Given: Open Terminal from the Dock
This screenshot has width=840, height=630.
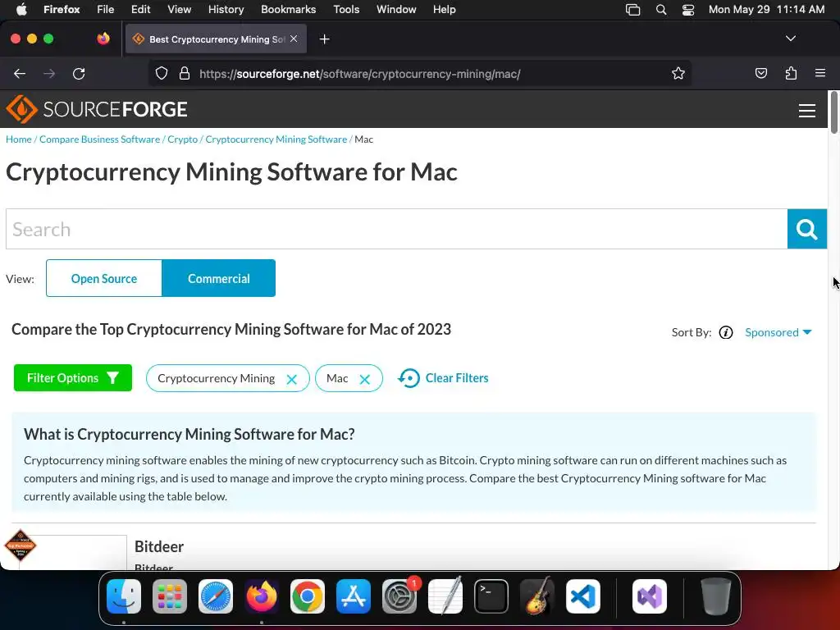Looking at the screenshot, I should point(491,596).
